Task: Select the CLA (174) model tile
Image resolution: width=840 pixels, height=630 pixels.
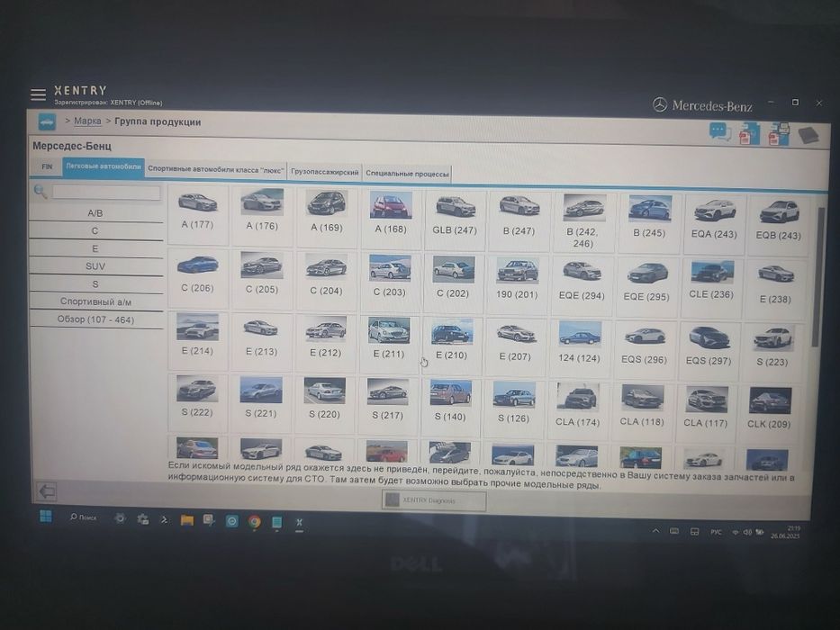Action: click(577, 411)
